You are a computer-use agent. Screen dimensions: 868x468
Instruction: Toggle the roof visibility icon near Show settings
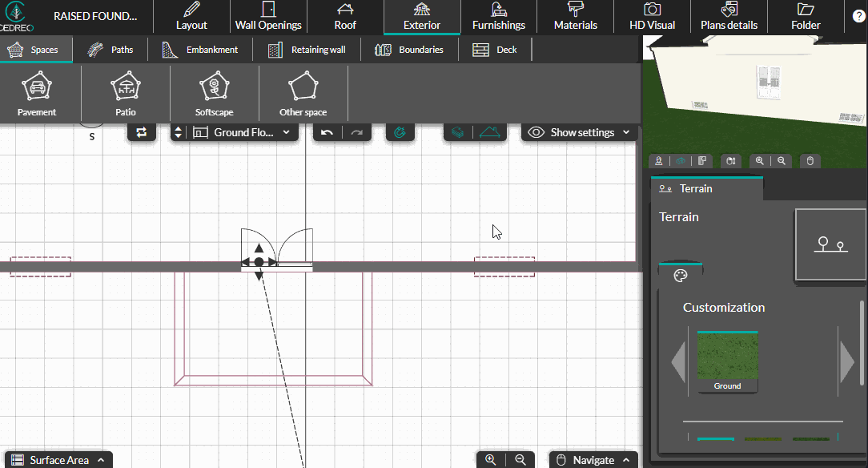pos(490,132)
